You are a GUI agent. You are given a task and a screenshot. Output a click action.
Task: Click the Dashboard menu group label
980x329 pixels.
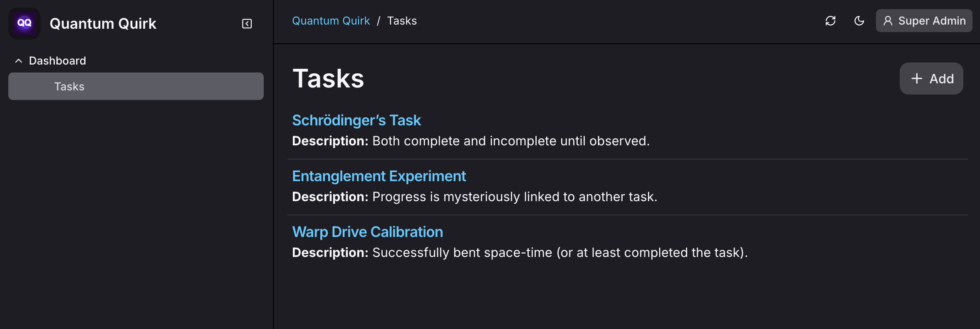coord(57,61)
